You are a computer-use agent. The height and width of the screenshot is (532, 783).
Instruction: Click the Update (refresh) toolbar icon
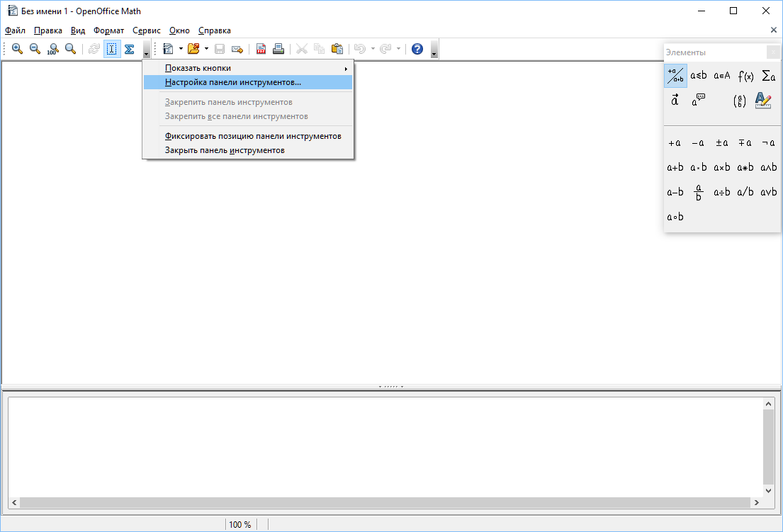[x=94, y=49]
